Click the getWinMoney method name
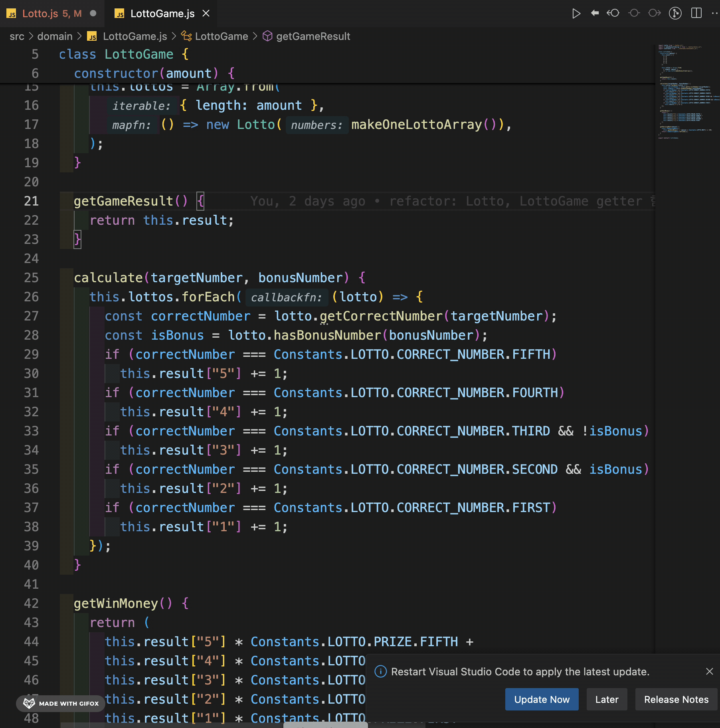The width and height of the screenshot is (720, 728). (x=116, y=603)
